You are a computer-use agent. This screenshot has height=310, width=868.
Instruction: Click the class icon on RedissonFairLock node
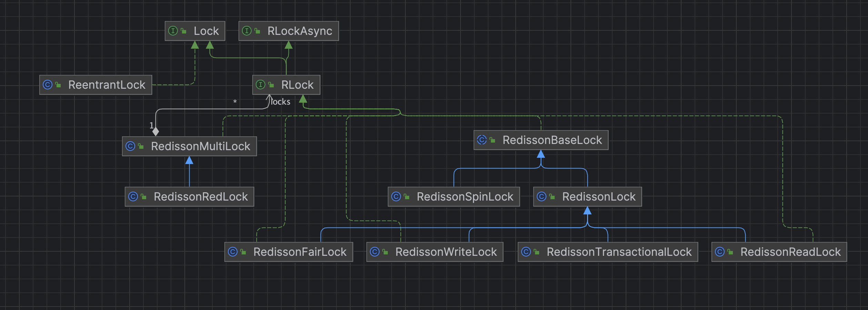233,252
